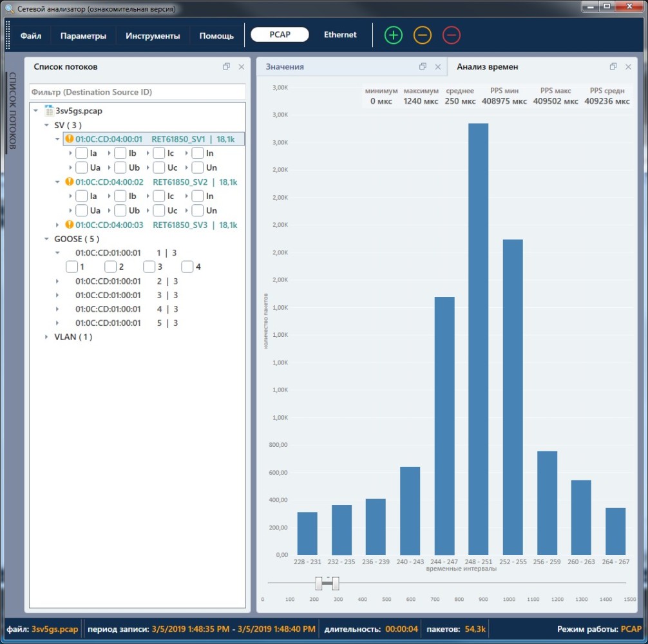Viewport: 648px width, 644px height.
Task: Click the 3sv5gs.pcap file icon
Action: point(48,111)
